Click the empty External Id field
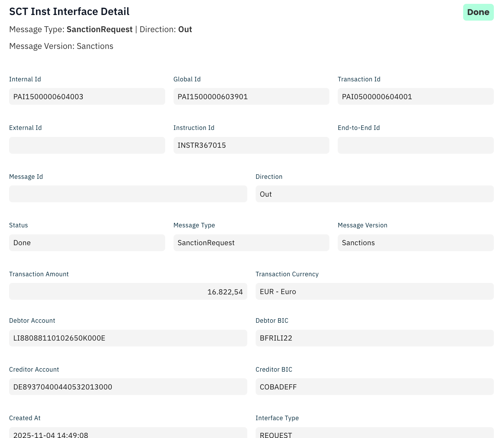 [x=87, y=145]
